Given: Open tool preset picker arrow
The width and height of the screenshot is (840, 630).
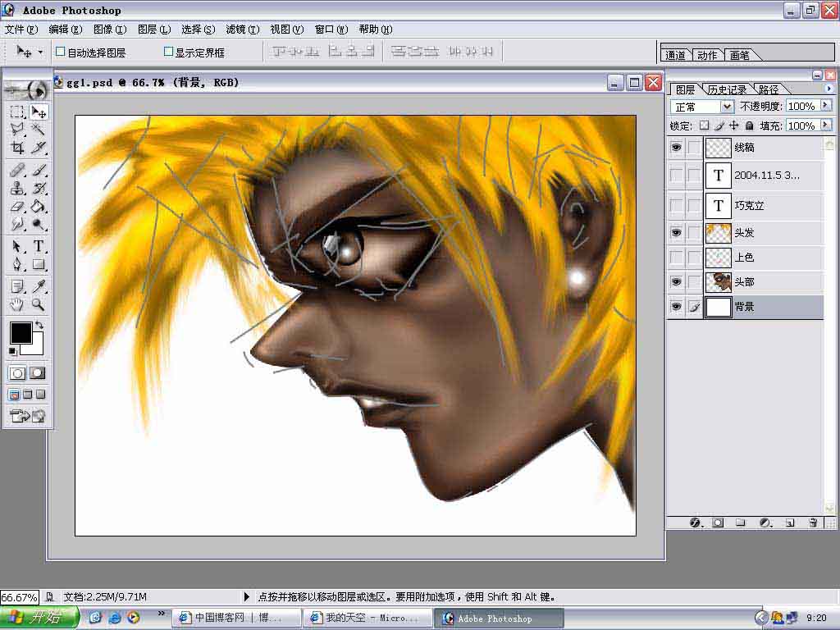Looking at the screenshot, I should [x=40, y=52].
